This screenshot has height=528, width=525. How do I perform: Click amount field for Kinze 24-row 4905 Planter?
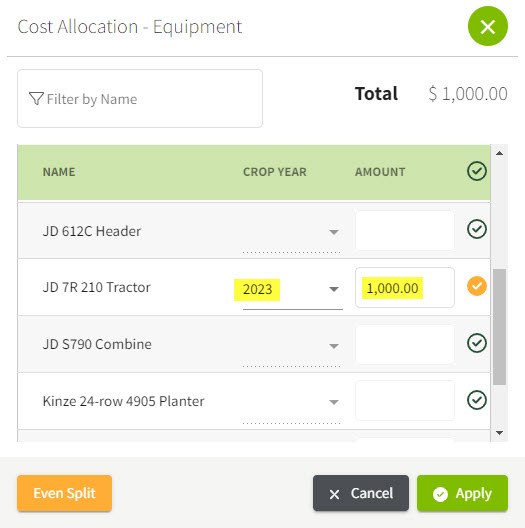[405, 401]
